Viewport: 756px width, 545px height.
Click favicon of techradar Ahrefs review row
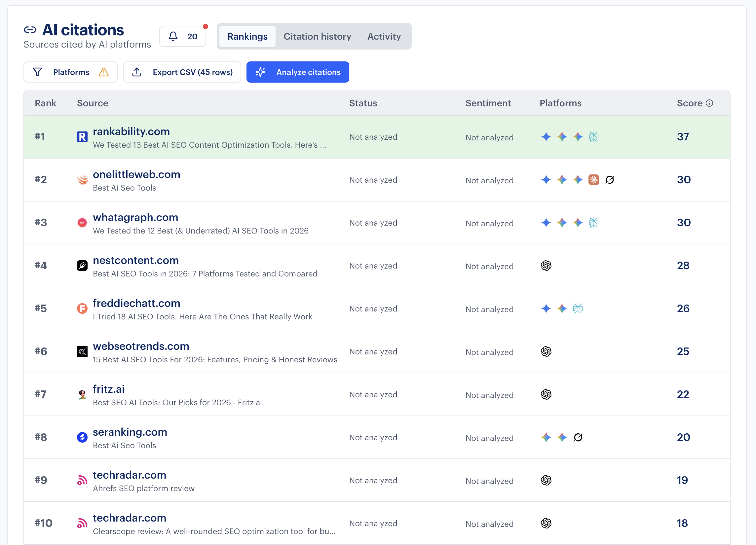[82, 480]
